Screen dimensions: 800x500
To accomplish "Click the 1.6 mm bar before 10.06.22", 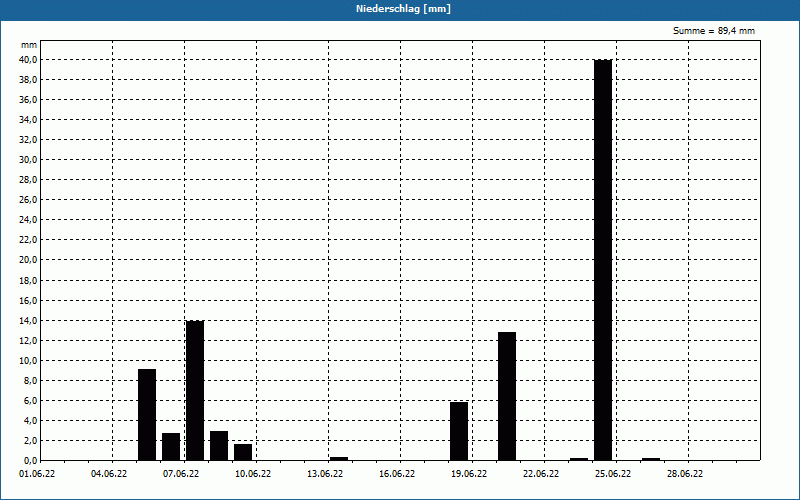I will (243, 452).
